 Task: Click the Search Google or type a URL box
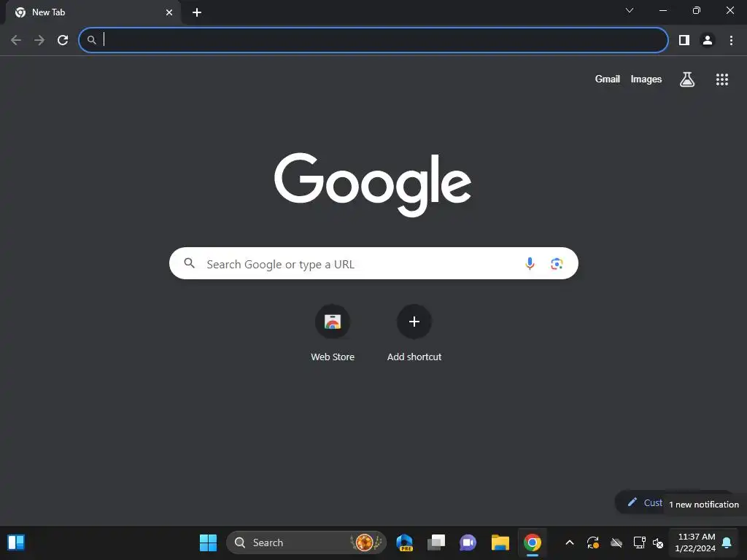(x=373, y=263)
